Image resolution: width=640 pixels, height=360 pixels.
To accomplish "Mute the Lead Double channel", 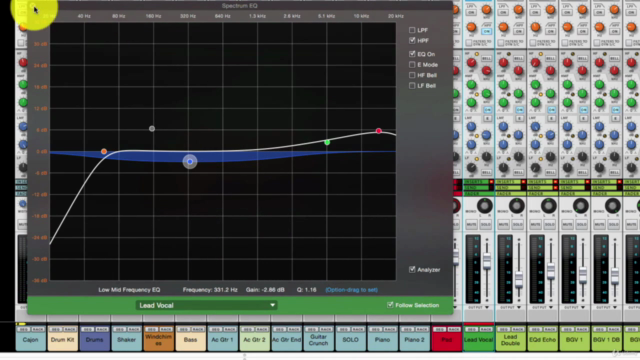I will tap(503, 224).
